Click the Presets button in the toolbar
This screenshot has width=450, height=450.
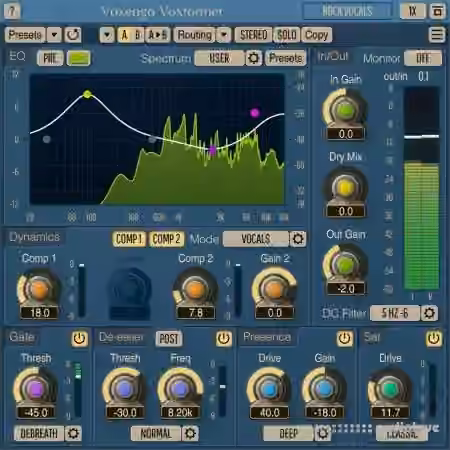[x=25, y=35]
